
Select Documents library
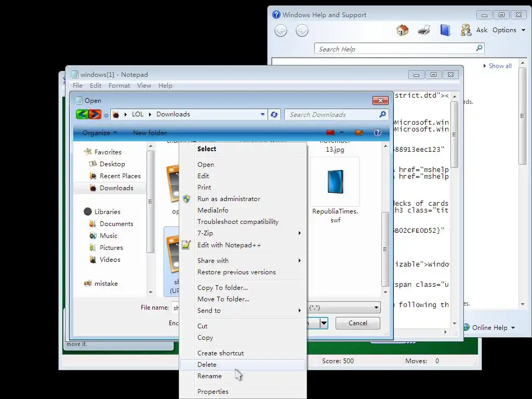pos(116,223)
